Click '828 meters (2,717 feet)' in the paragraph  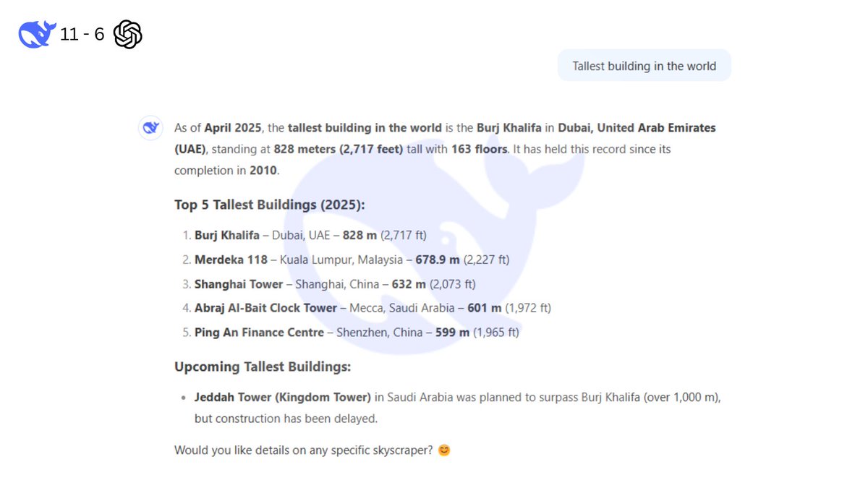339,150
